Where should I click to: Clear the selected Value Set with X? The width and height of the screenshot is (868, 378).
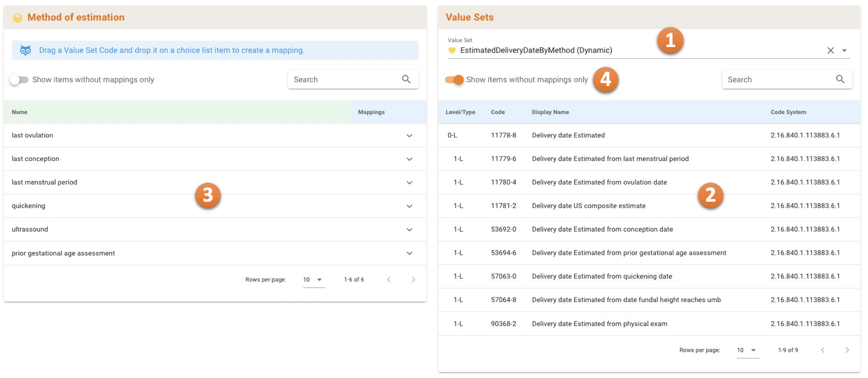click(830, 51)
